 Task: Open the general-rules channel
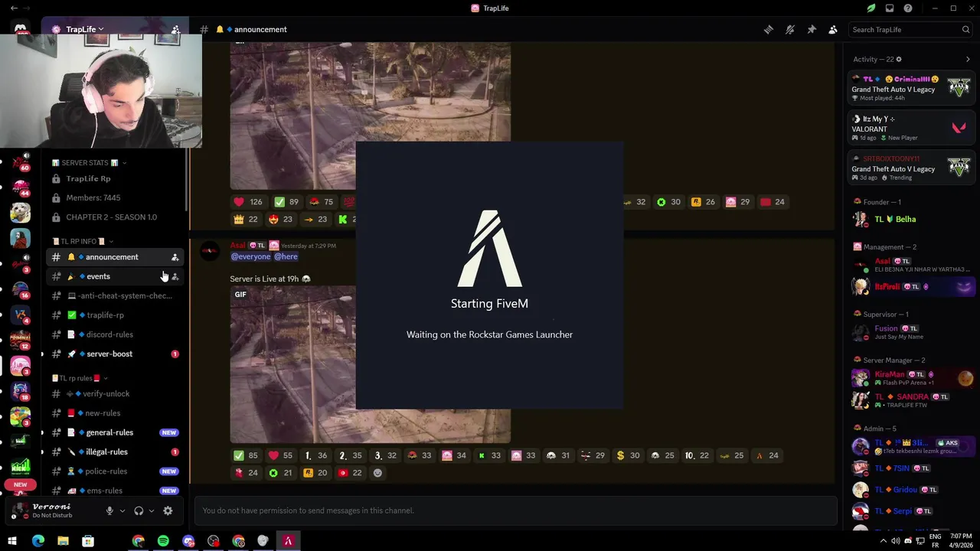(x=114, y=432)
